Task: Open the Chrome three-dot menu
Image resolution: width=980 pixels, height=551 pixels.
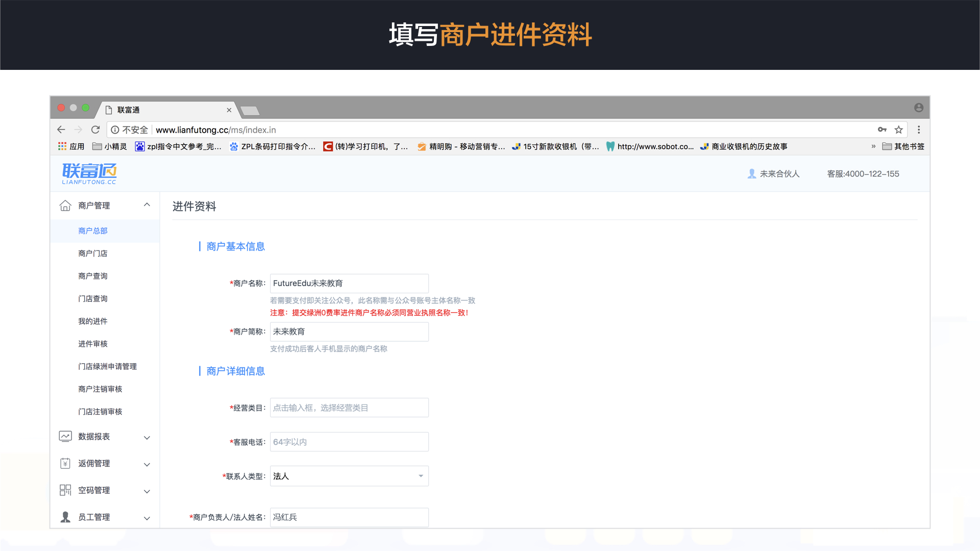Action: [x=919, y=130]
